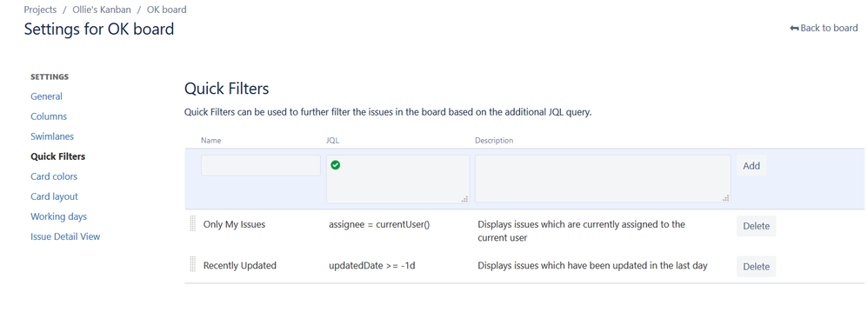Open Issue Detail View settings
This screenshot has width=868, height=325.
[65, 236]
